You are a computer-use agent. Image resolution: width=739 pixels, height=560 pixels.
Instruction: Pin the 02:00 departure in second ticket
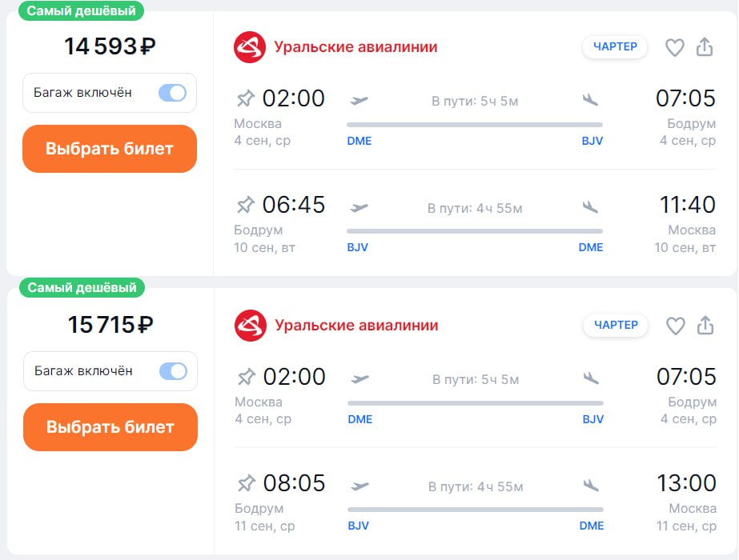tap(246, 377)
